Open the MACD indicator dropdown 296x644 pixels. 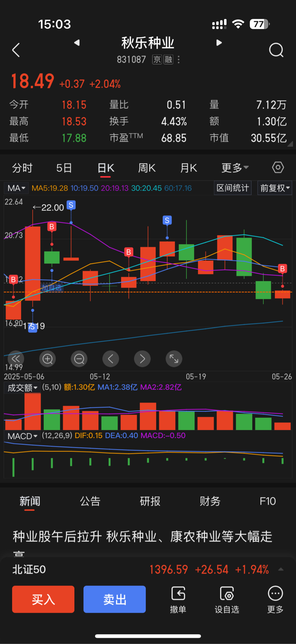pyautogui.click(x=22, y=436)
